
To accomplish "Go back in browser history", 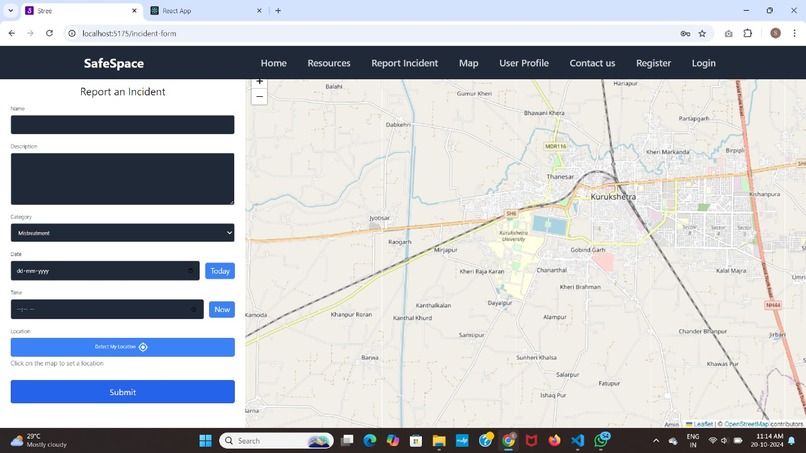I will click(12, 33).
